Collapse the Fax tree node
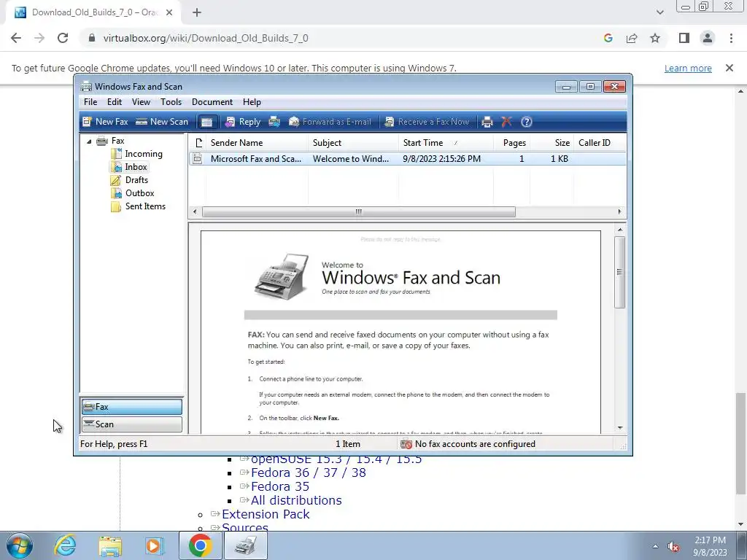 coord(89,141)
